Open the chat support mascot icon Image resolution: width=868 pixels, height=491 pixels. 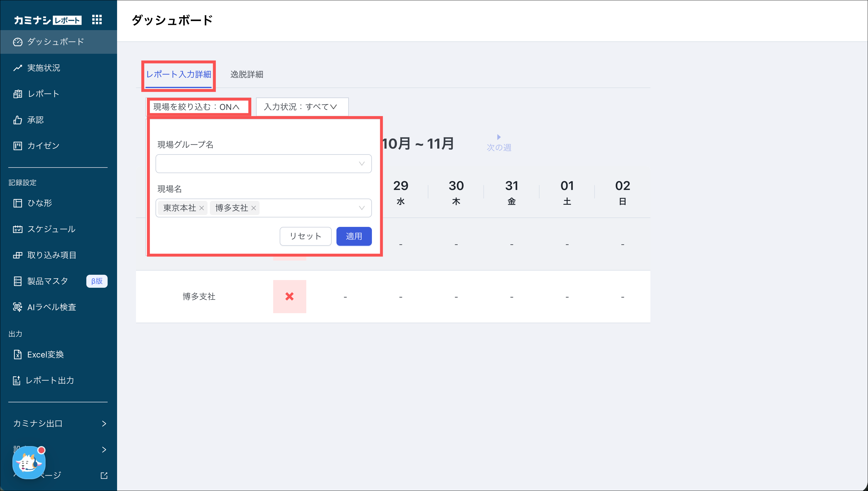tap(29, 463)
